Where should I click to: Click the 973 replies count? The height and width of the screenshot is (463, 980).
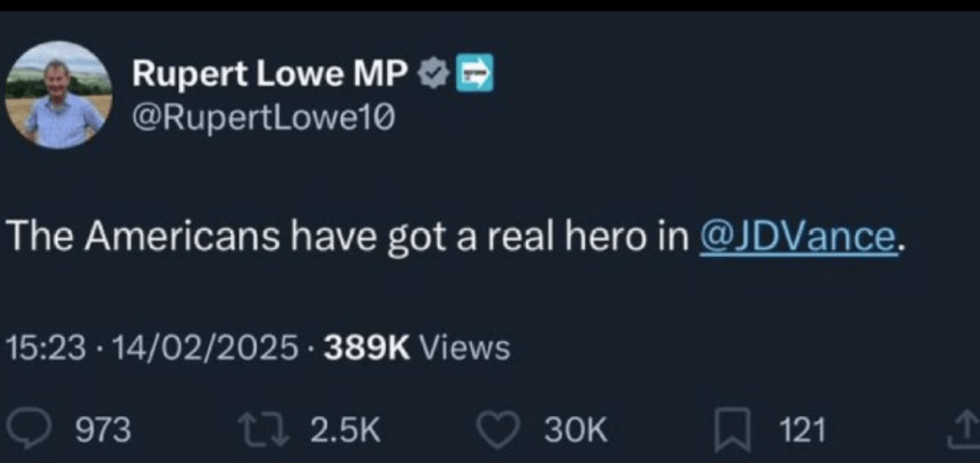103,430
